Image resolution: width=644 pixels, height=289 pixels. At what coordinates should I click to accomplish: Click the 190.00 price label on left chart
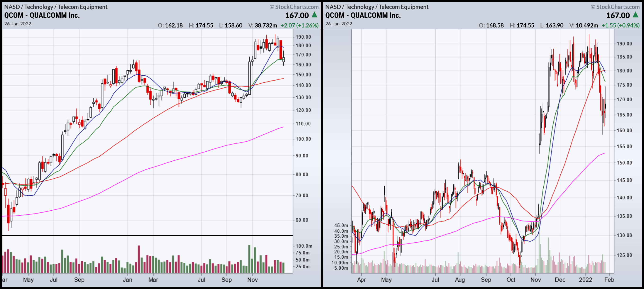[x=303, y=37]
